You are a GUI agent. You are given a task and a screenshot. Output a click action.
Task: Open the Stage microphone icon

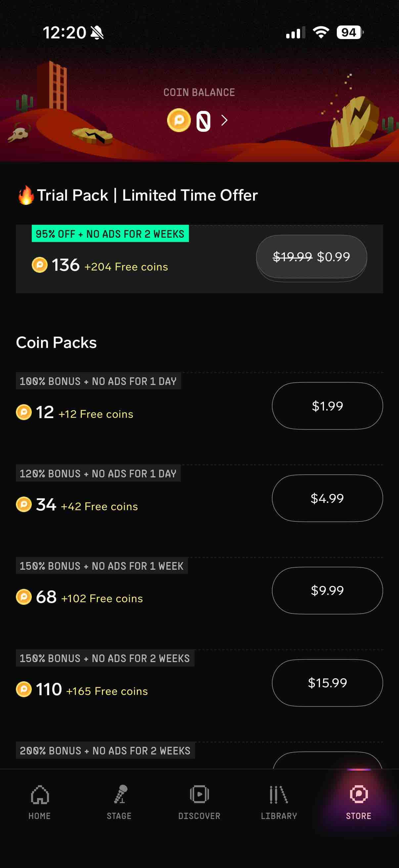119,794
